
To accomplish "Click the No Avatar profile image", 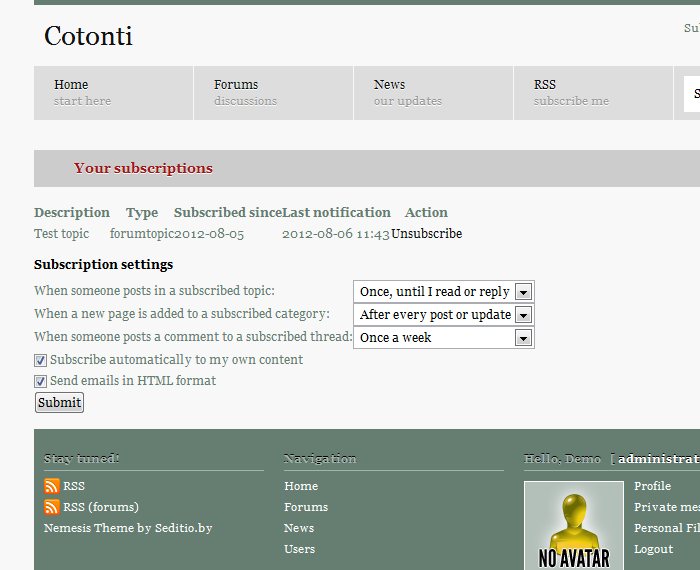I will point(574,525).
